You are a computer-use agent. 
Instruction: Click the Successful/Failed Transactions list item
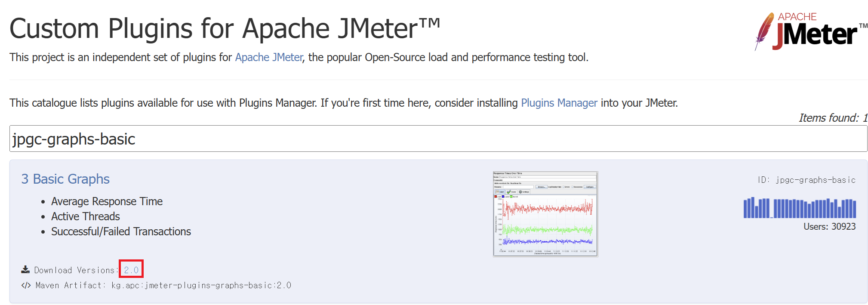click(121, 231)
